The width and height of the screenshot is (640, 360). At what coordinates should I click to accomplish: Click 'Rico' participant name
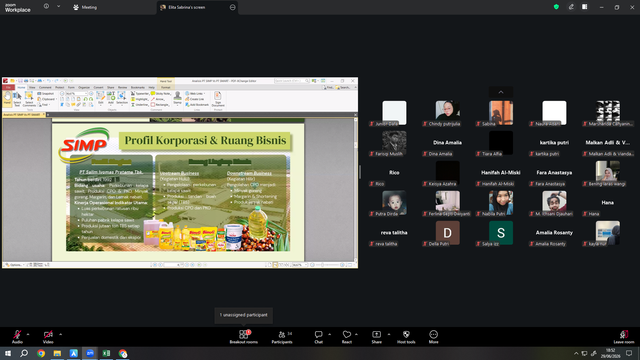pos(394,173)
